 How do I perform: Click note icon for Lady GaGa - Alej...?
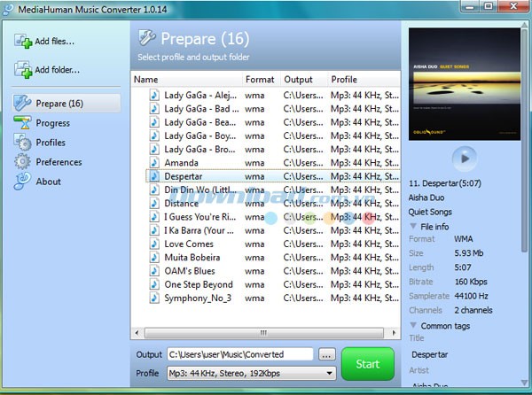coord(154,95)
